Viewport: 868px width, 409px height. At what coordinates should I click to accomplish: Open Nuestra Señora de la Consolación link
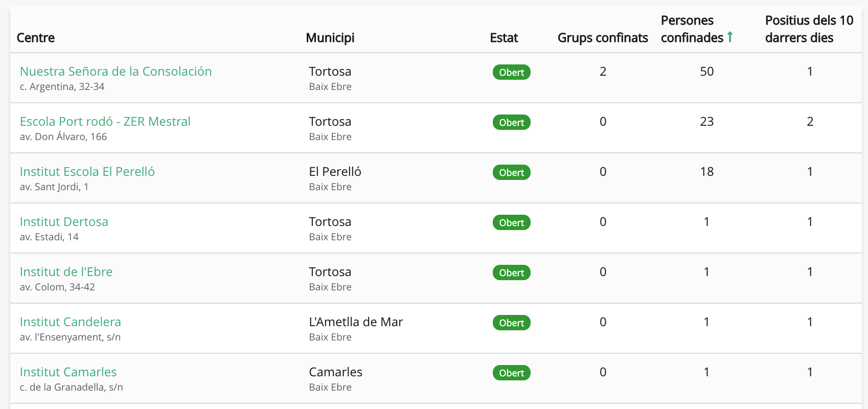[x=116, y=72]
